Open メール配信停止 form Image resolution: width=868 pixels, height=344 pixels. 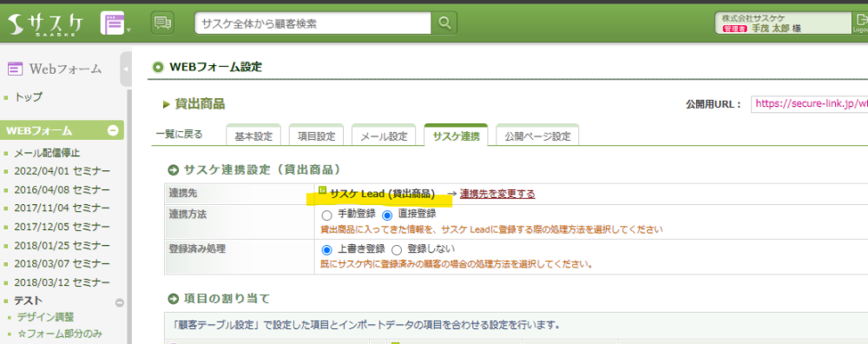(x=47, y=153)
